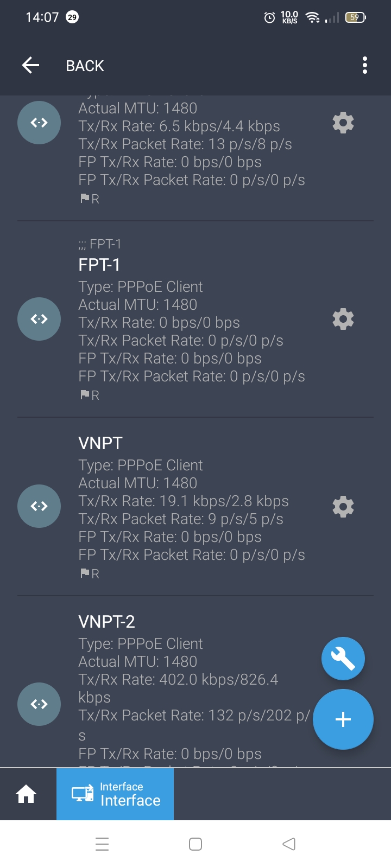Tap the BACK label in header
Viewport: 391px width, 868px height.
coord(85,66)
